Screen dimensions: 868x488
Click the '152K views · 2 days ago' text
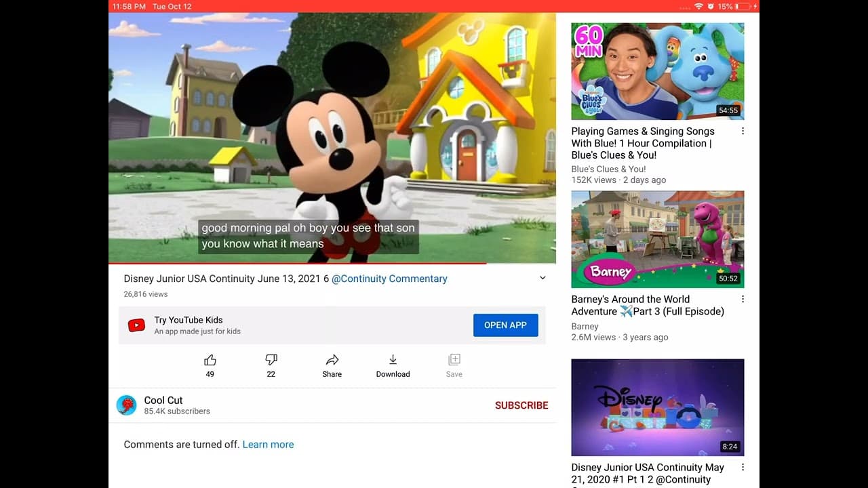[618, 180]
